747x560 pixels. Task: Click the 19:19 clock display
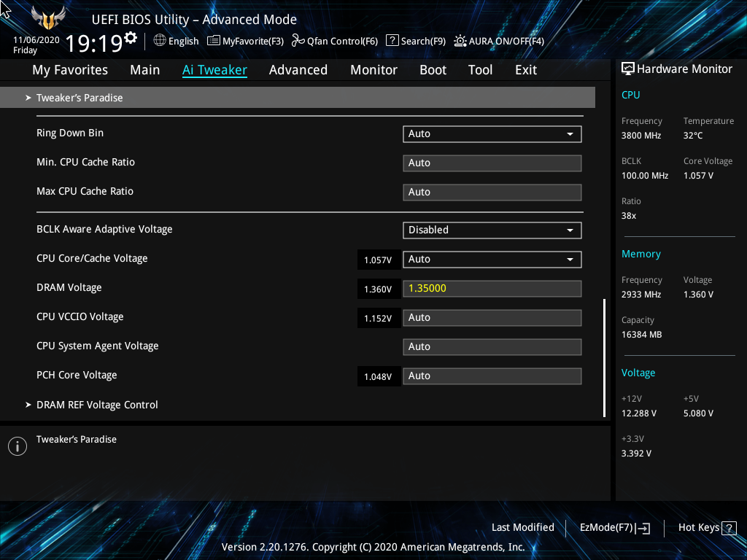click(94, 43)
